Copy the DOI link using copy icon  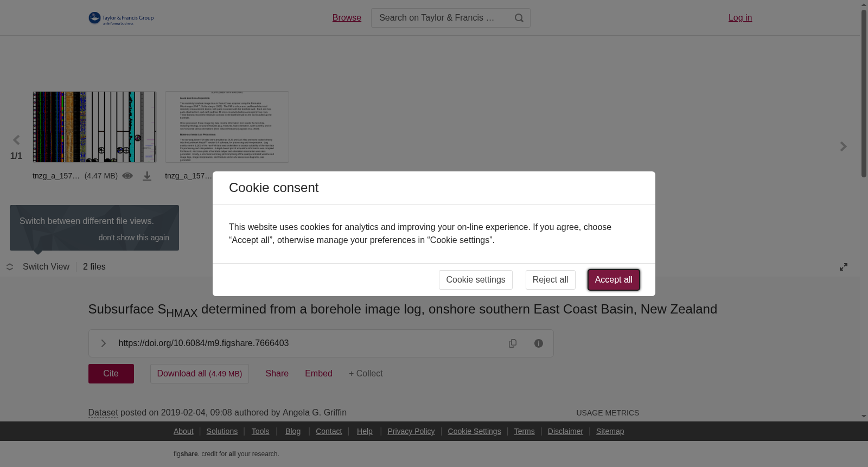513,343
